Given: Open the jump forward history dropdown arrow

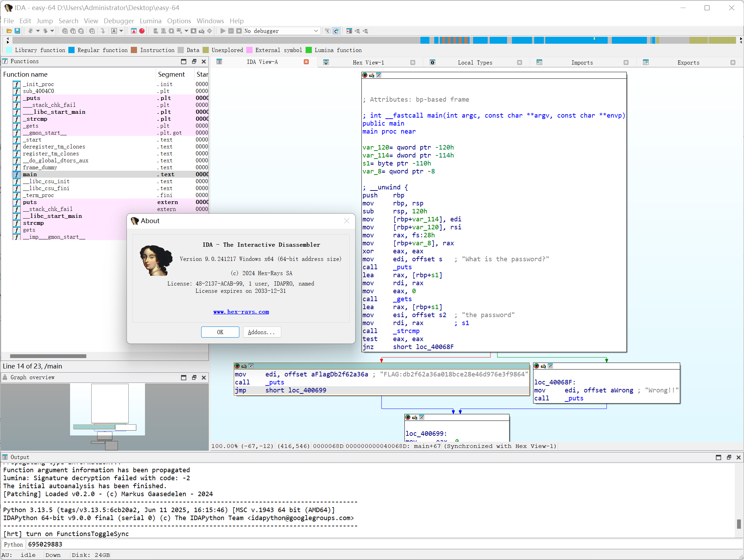Looking at the screenshot, I should pos(52,31).
